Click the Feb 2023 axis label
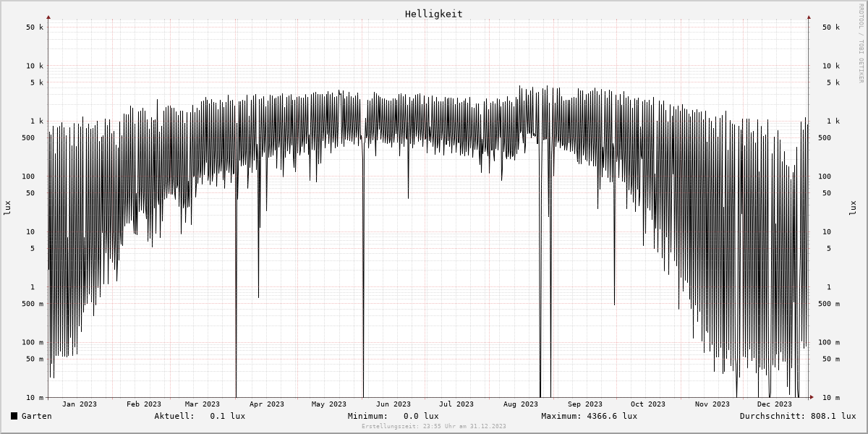 coord(144,404)
